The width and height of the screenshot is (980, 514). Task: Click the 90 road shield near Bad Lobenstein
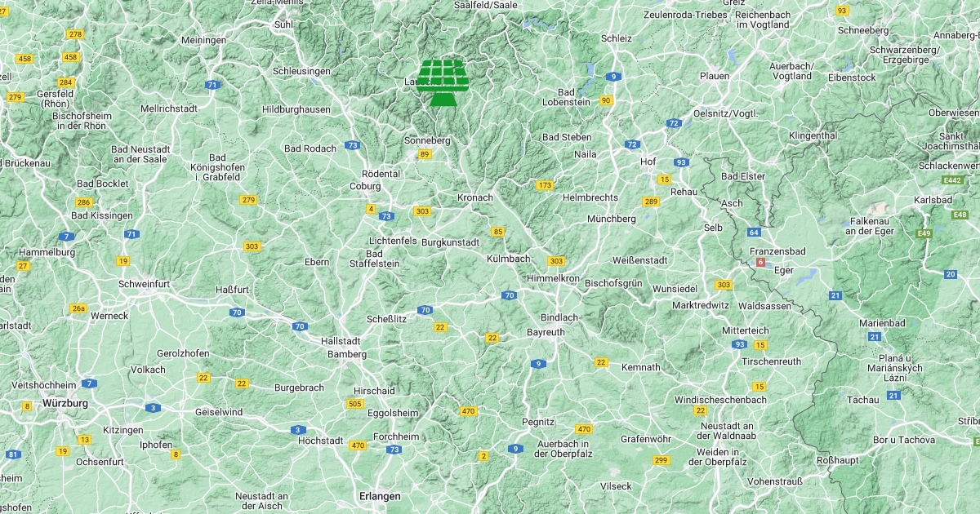pos(605,100)
